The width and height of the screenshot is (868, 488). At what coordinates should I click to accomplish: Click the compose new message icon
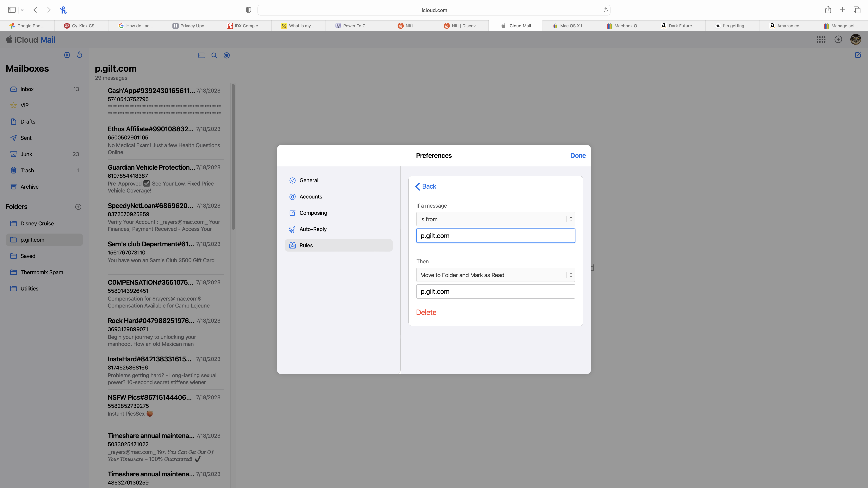pyautogui.click(x=858, y=55)
